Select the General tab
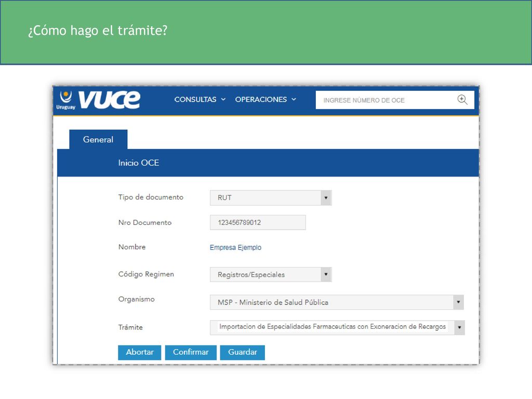The image size is (532, 399). [98, 139]
